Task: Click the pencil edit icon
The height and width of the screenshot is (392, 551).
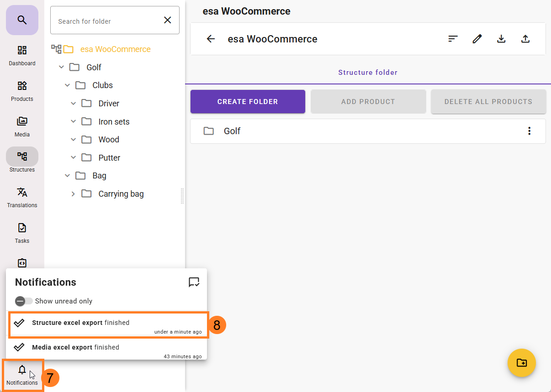Action: (477, 39)
